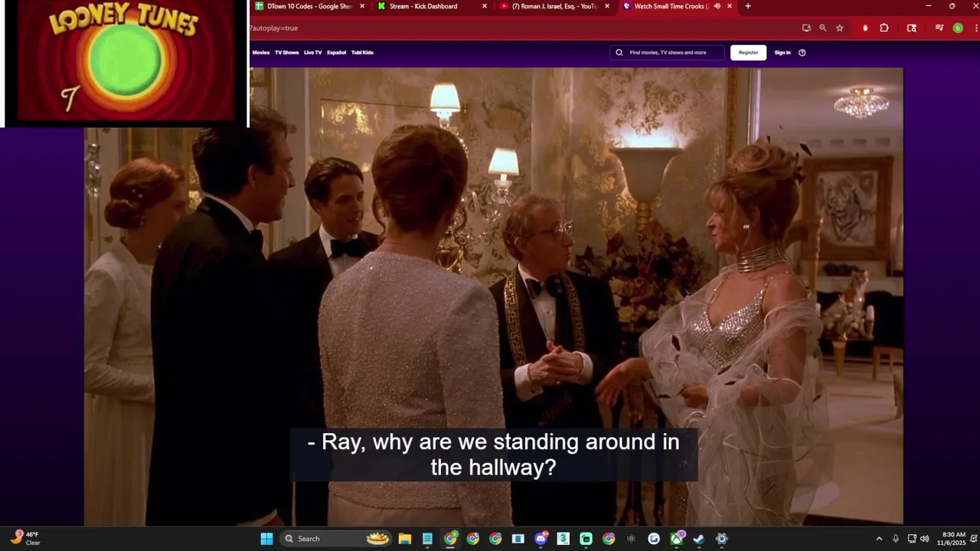Open the clock showing 8:30 AM 11/6/2025
This screenshot has height=551, width=980.
point(950,539)
